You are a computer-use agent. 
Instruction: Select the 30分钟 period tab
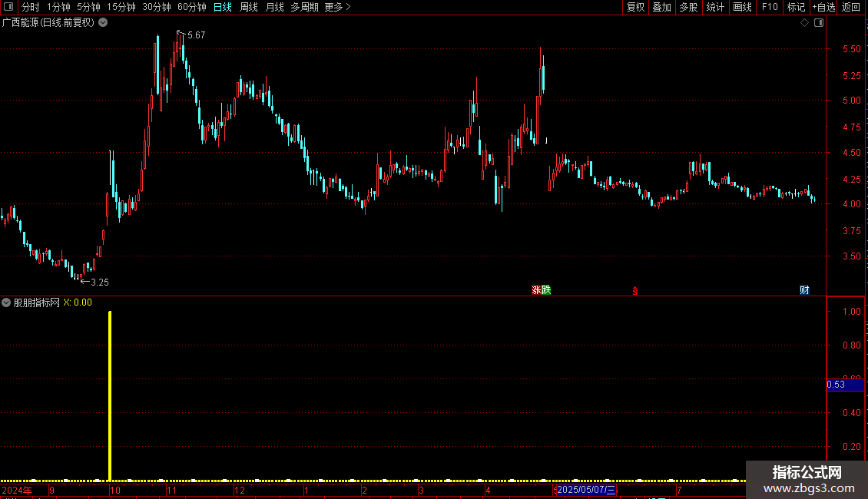tap(157, 7)
